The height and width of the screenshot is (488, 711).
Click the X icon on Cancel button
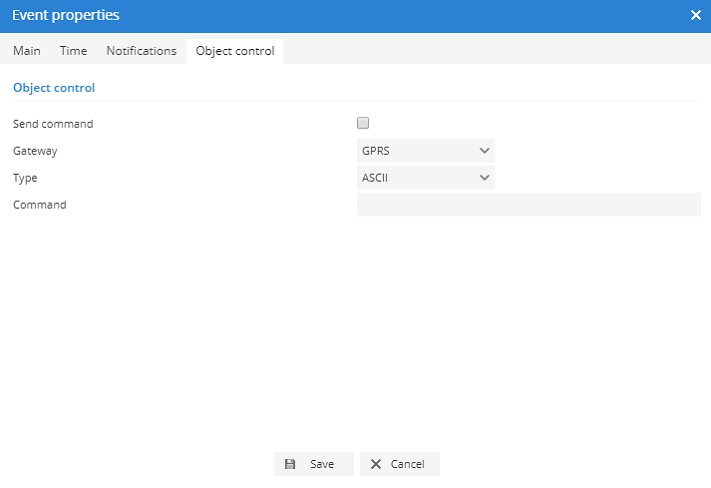coord(376,464)
